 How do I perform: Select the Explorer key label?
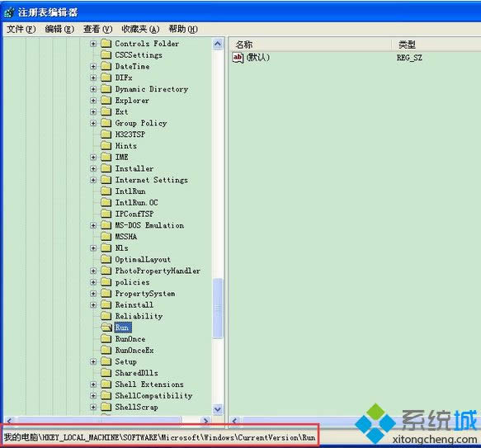[132, 101]
